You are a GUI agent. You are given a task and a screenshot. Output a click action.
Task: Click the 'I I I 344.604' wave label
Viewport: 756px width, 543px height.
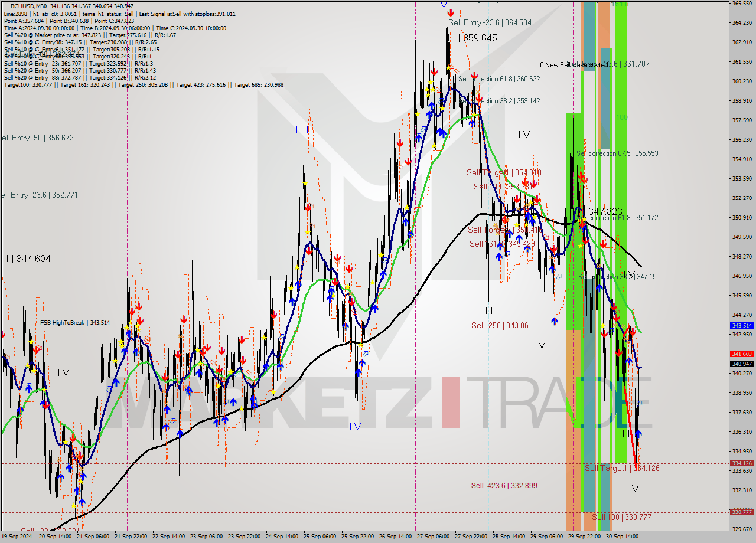[x=25, y=259]
